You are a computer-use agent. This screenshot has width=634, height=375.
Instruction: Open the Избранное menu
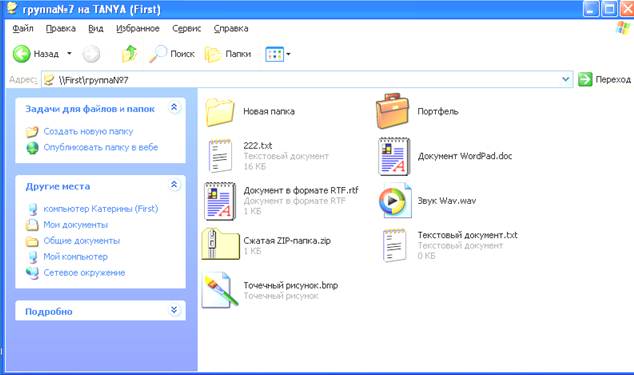138,28
